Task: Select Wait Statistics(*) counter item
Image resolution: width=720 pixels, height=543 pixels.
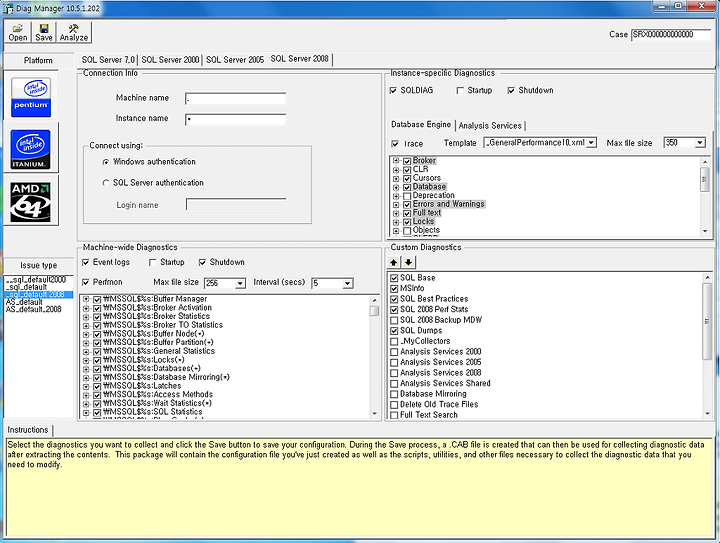Action: [x=157, y=403]
